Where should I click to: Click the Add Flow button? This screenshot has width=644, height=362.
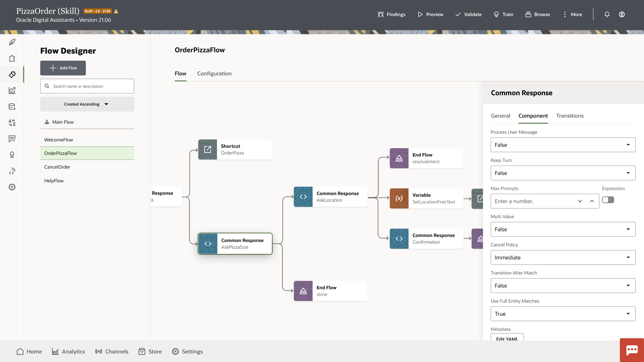pos(63,68)
